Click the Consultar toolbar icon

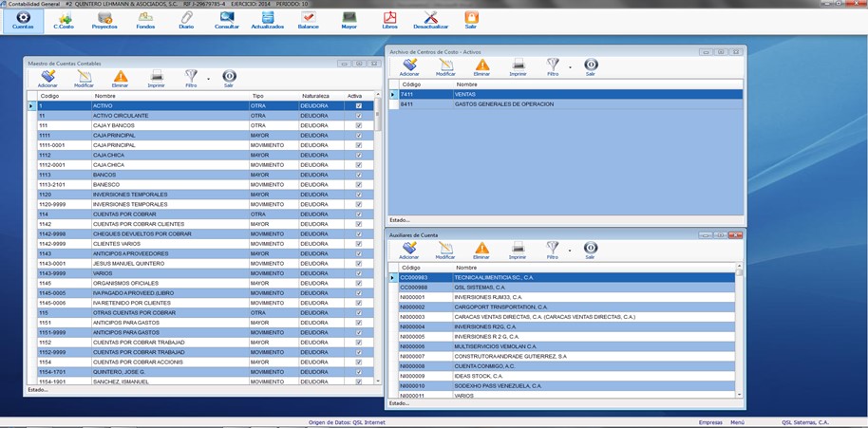coord(227,21)
